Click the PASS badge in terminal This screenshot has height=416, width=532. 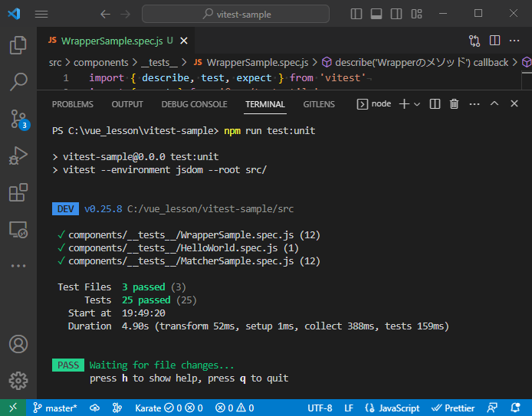pos(68,365)
